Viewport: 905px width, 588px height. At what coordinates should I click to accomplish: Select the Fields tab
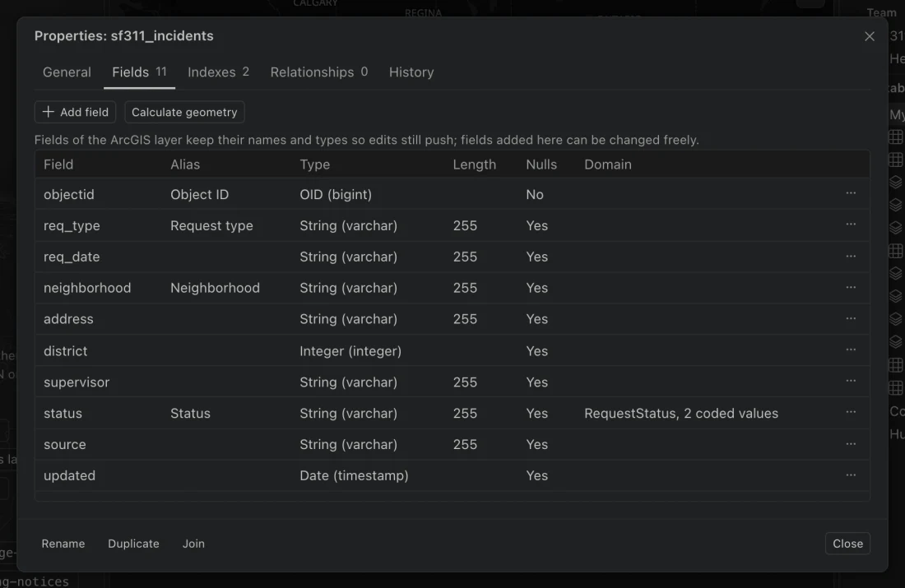(x=139, y=72)
